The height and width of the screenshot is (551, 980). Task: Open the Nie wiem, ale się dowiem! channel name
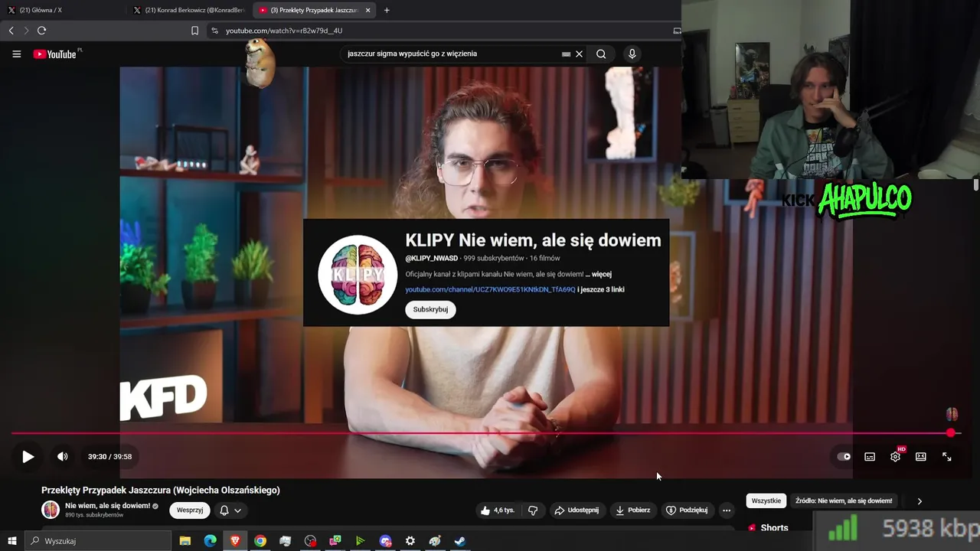click(x=108, y=506)
